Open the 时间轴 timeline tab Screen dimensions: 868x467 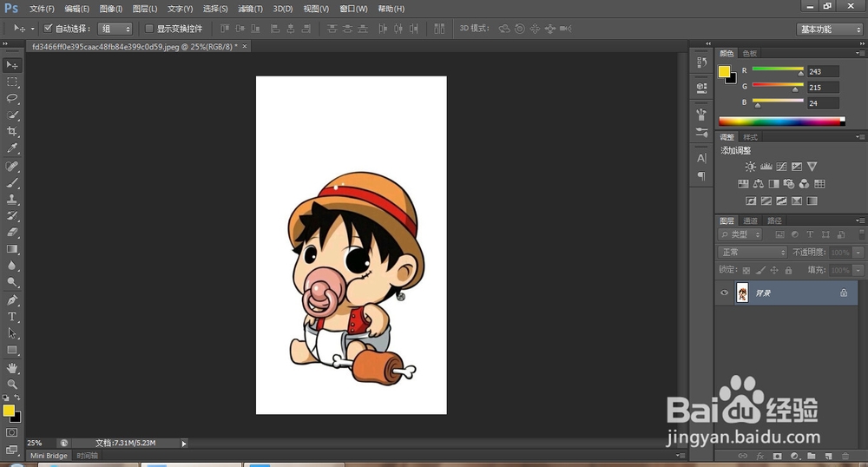coord(88,456)
